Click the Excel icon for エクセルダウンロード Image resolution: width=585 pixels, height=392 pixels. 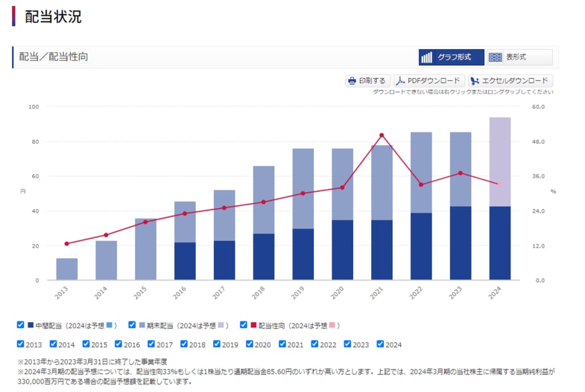(x=475, y=81)
